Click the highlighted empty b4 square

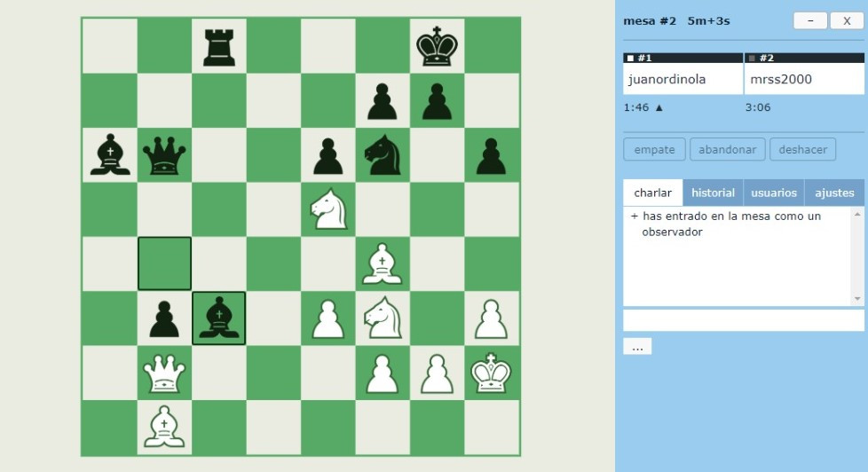coord(164,264)
